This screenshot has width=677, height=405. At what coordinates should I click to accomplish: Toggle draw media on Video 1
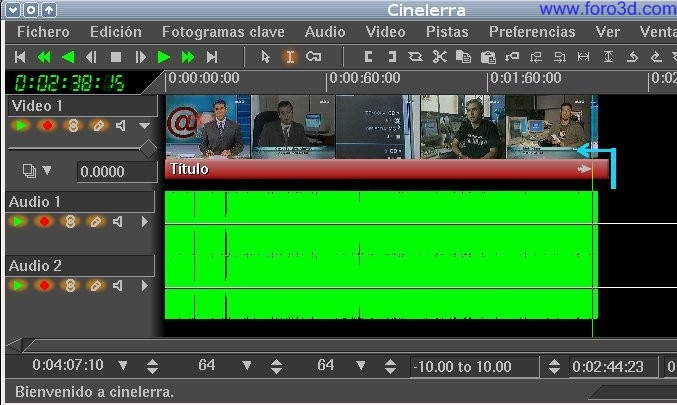98,126
